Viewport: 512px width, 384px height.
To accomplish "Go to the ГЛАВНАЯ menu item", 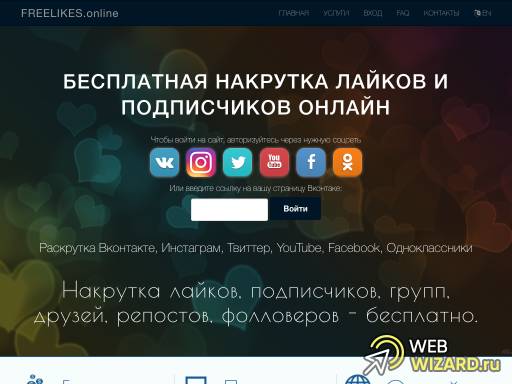I will 294,13.
